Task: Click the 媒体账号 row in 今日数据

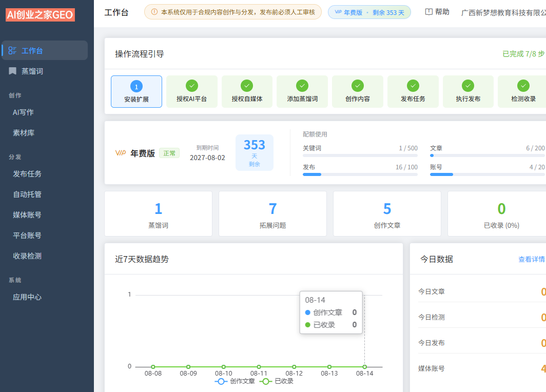Action: [482, 368]
